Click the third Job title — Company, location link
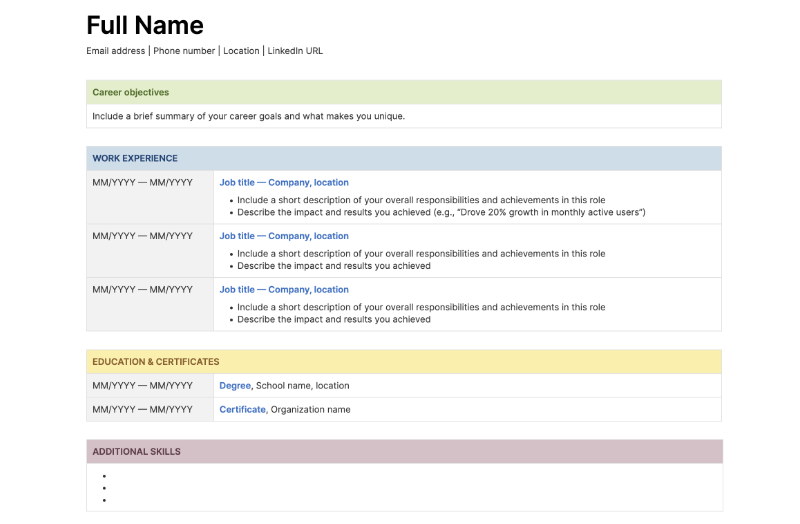Image resolution: width=800 pixels, height=524 pixels. [284, 290]
